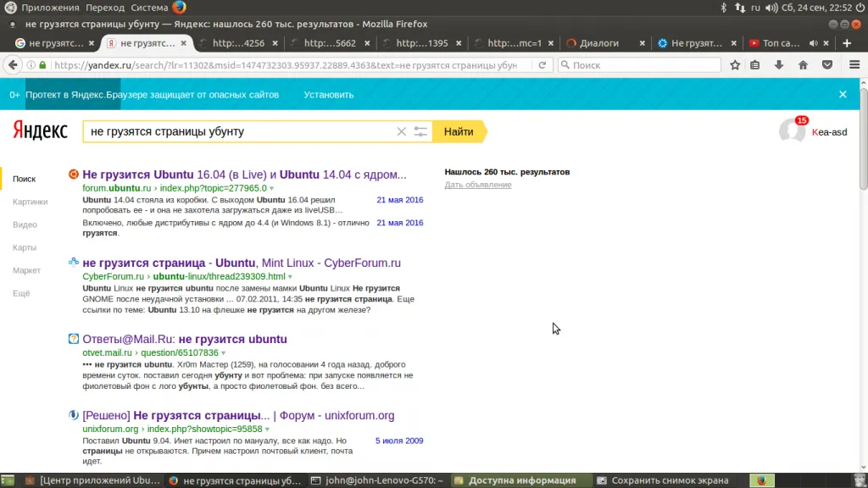Click the forum.ubuntu.ru result favicon
Image resolution: width=868 pixels, height=488 pixels.
click(73, 175)
